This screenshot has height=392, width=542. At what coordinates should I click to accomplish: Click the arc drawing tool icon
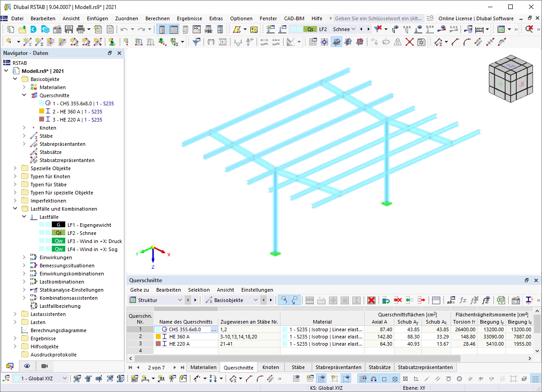(x=467, y=42)
